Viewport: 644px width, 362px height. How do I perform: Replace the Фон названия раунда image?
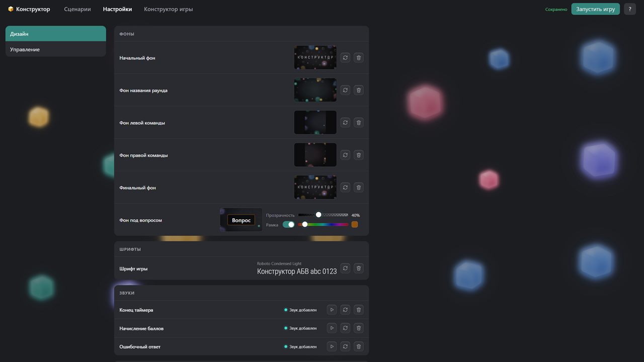345,90
